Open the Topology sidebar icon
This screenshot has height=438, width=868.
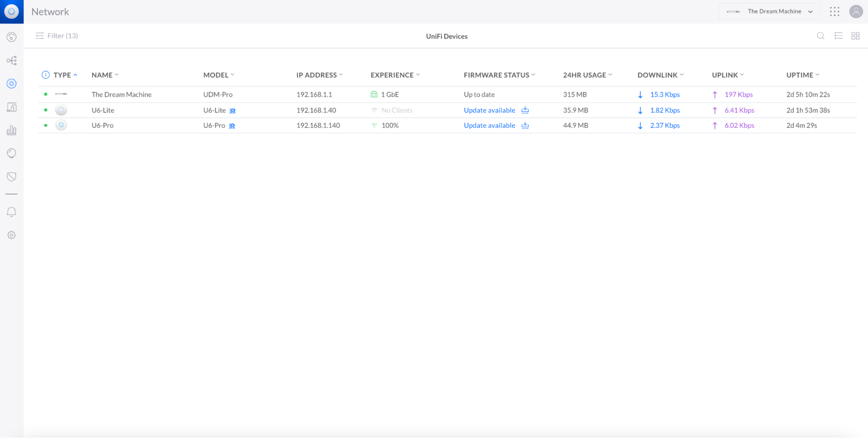[12, 60]
